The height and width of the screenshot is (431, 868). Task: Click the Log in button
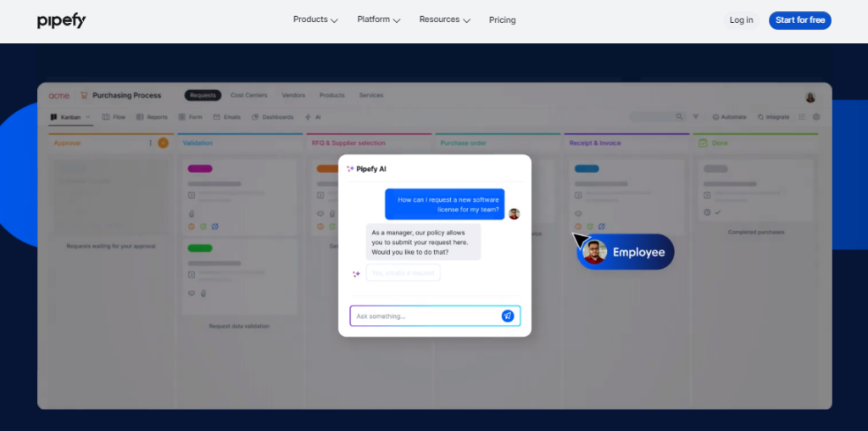coord(741,20)
